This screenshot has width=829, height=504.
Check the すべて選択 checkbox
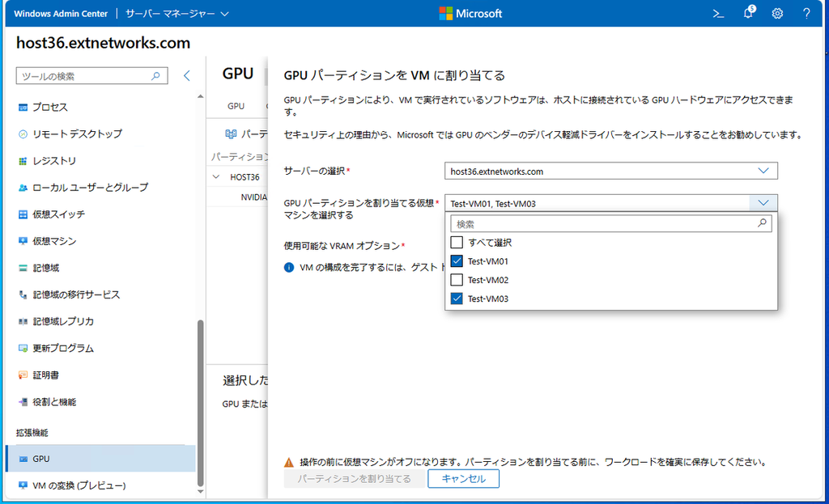(457, 243)
